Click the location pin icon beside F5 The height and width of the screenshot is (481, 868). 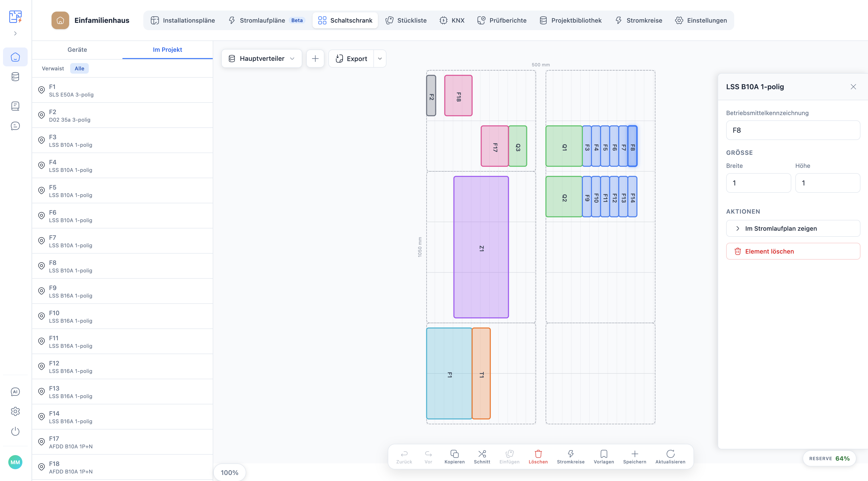point(41,191)
